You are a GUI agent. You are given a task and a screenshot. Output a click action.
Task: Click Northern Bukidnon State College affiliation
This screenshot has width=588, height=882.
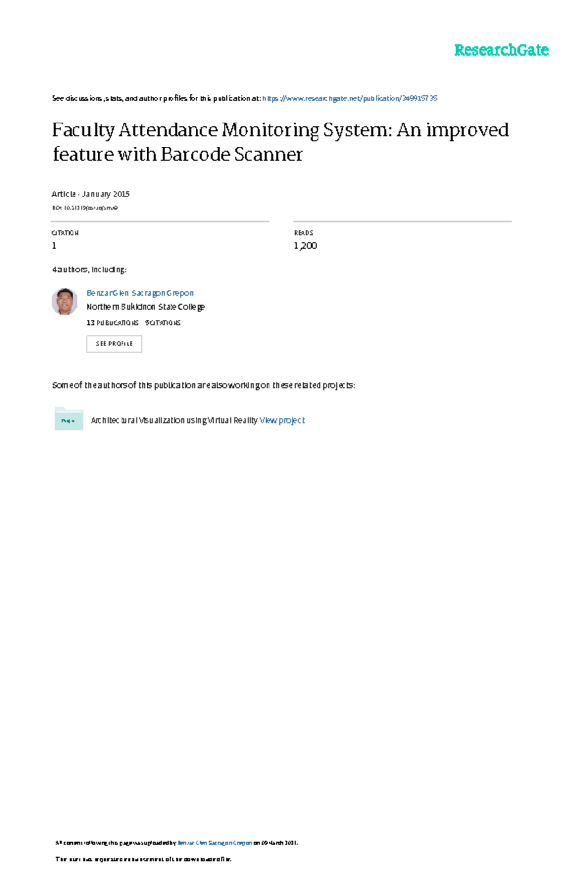(x=146, y=307)
